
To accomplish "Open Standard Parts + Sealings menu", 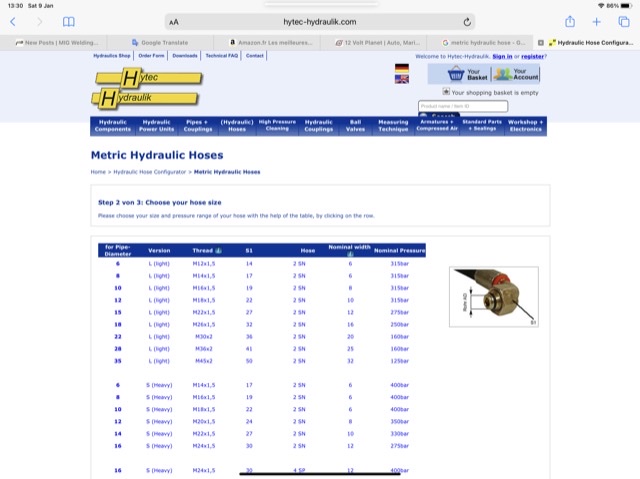I will point(482,125).
